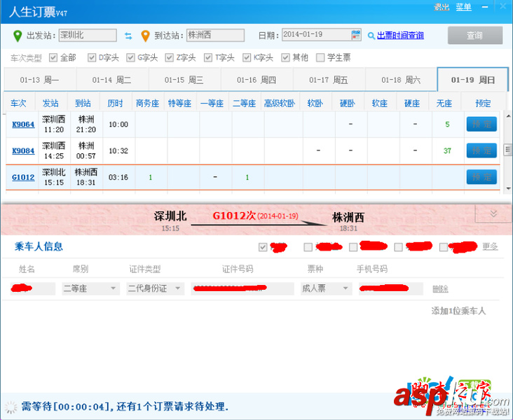The height and width of the screenshot is (420, 513).
Task: Click 预定 button for train K9064
Action: point(481,124)
